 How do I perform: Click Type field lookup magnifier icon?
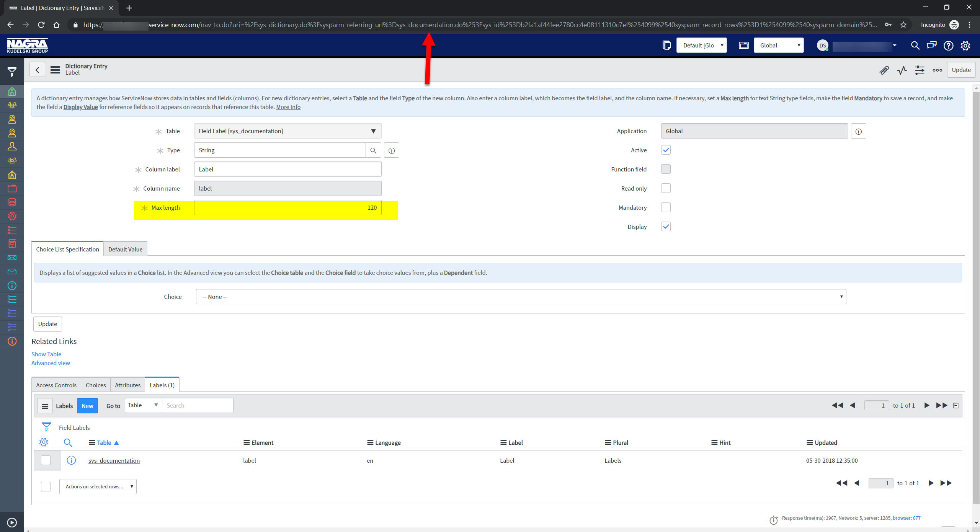point(373,150)
